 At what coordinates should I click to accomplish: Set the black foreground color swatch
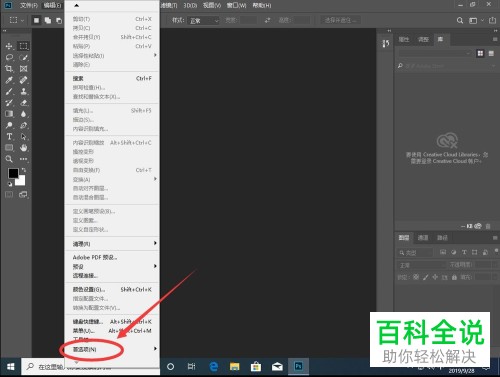[x=13, y=173]
